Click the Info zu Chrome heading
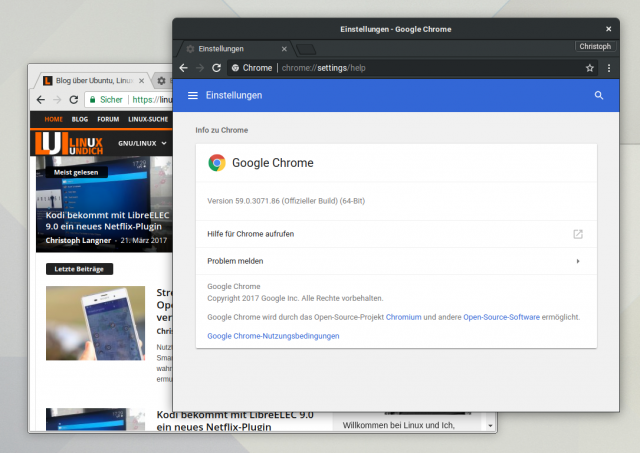The height and width of the screenshot is (453, 640). [222, 130]
